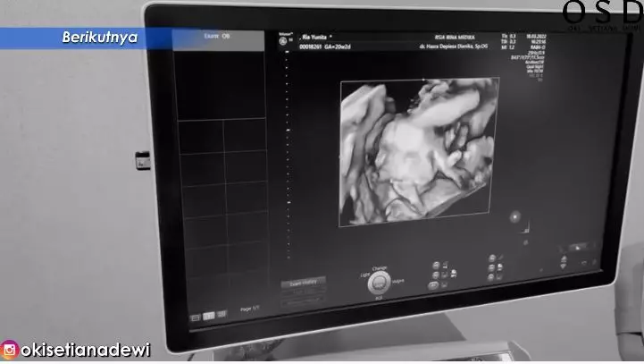Click the 3D ultrasound fetal image
Viewport: 644px width, 364px height.
[418, 150]
